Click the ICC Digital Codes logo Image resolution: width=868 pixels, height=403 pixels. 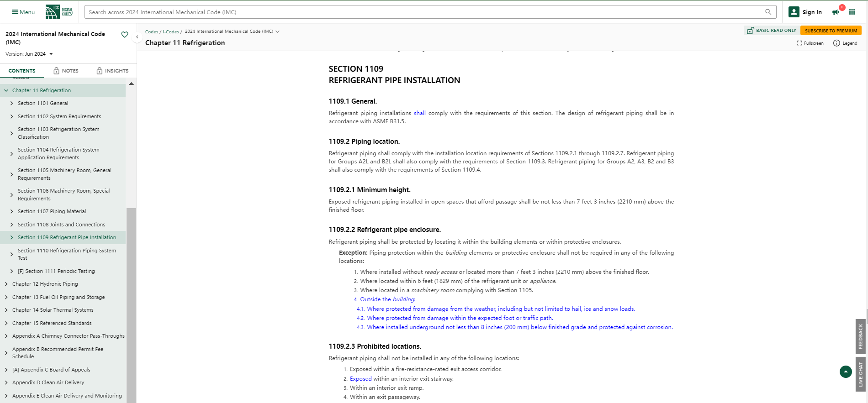click(59, 12)
